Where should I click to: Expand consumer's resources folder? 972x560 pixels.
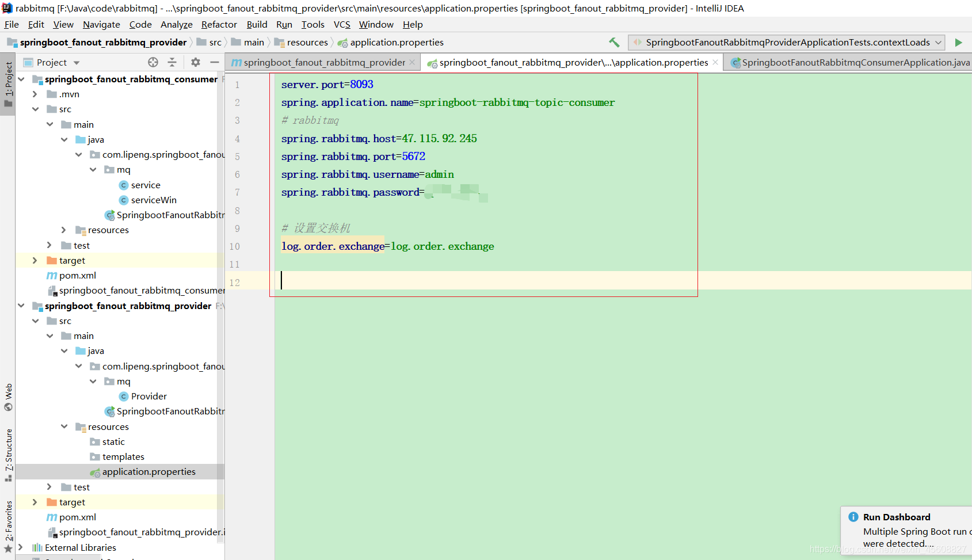64,230
